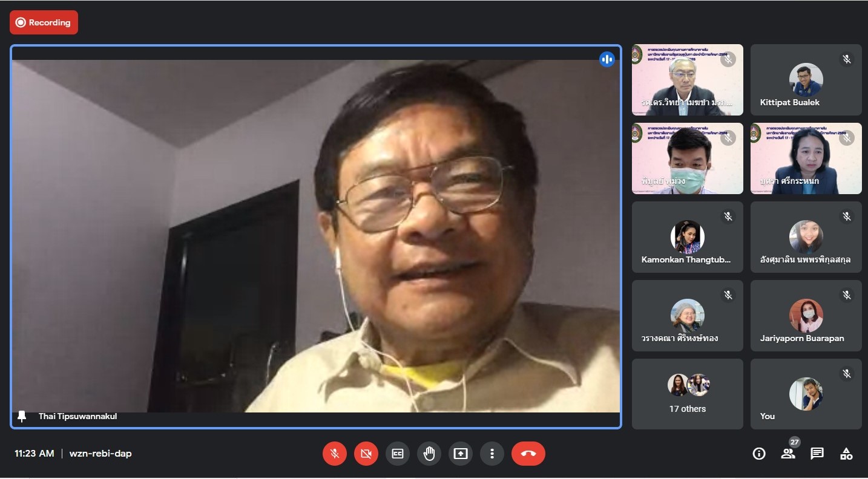This screenshot has width=868, height=479.
Task: Select the Kamonkan Thangtub participant tile
Action: [687, 237]
